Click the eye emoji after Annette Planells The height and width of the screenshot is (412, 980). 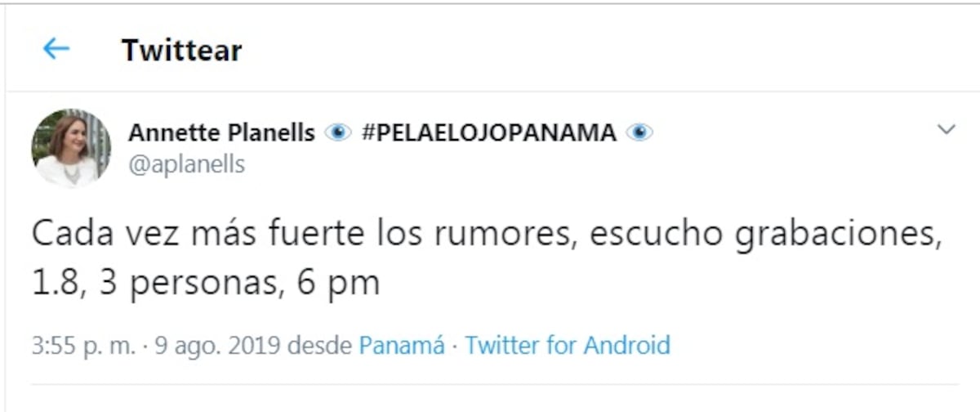pyautogui.click(x=337, y=132)
